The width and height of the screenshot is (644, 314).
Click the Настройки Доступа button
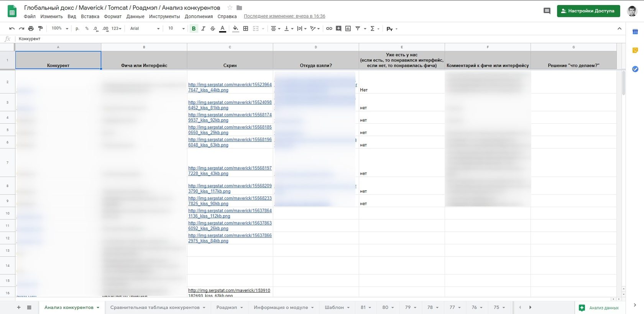click(588, 11)
